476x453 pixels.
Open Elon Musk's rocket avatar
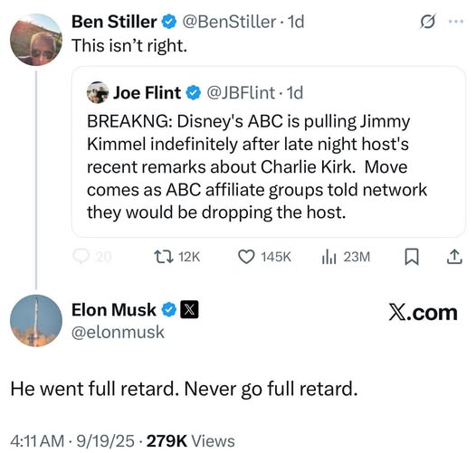pos(36,321)
